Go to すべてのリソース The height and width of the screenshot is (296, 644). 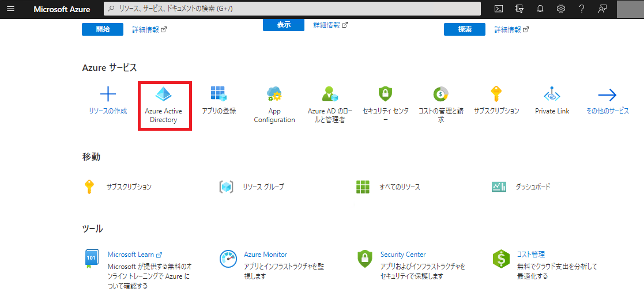pos(400,187)
